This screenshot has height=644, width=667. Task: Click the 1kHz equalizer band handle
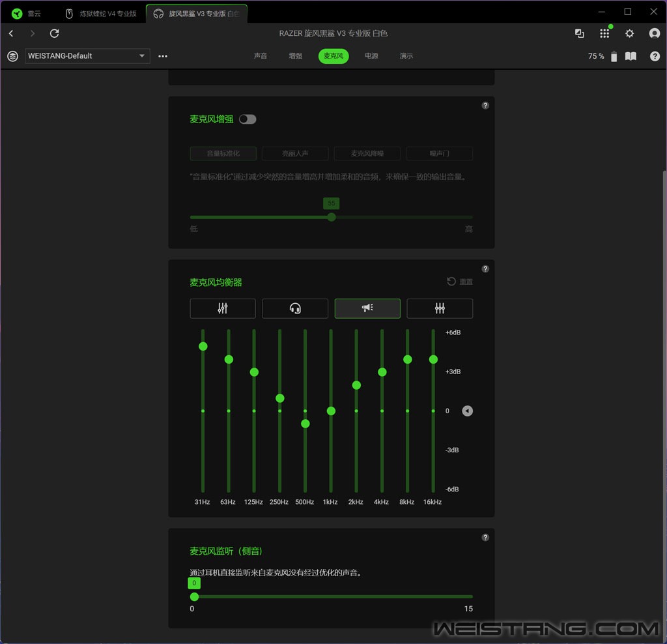click(x=331, y=411)
